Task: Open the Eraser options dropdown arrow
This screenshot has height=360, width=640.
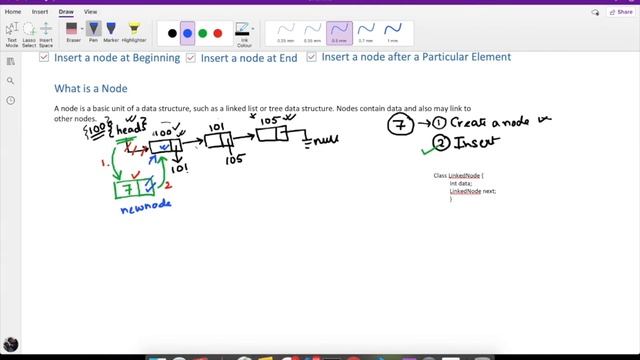Action: [82, 29]
